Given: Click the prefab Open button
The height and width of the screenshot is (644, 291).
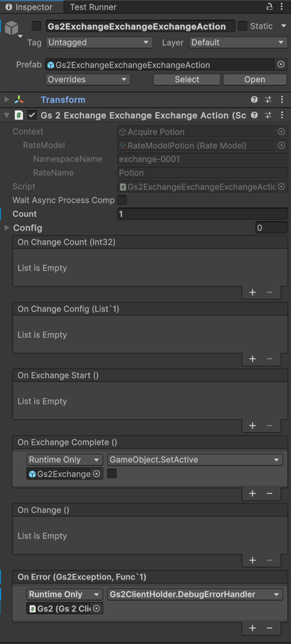Looking at the screenshot, I should [x=255, y=79].
